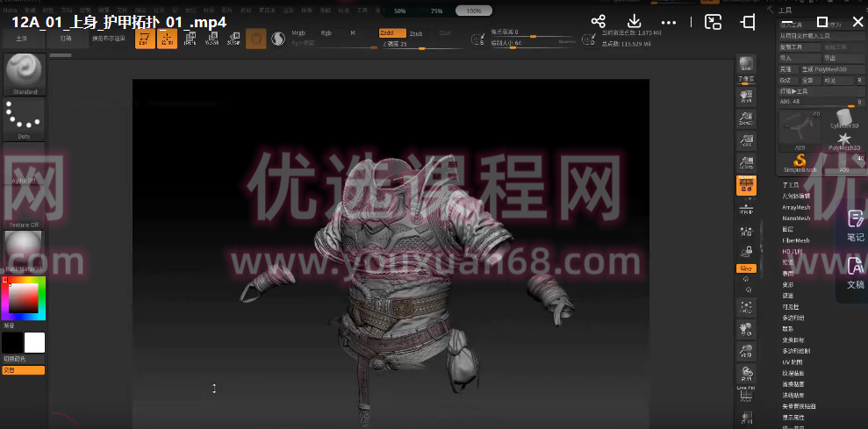Open the BasicMaterial sphere selector
The width and height of the screenshot is (868, 429).
pyautogui.click(x=25, y=252)
